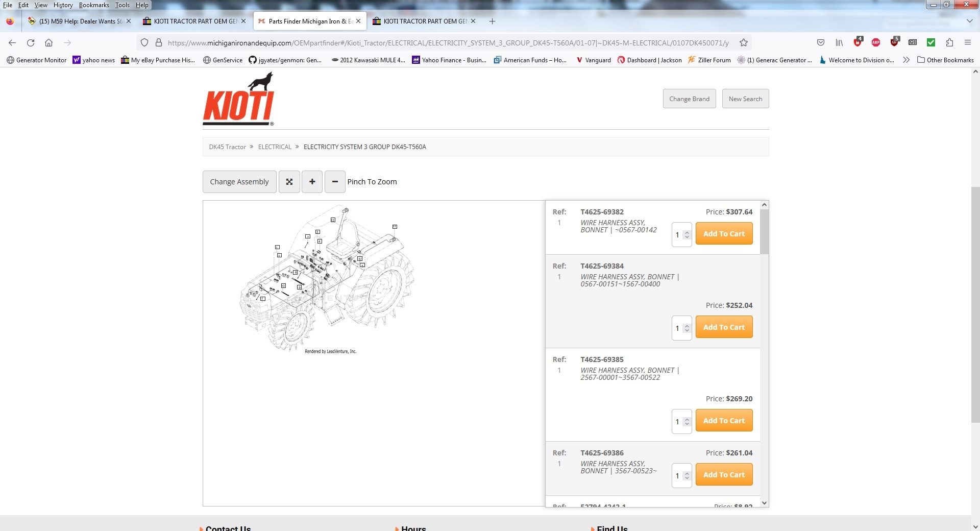Screen dimensions: 980x531
Task: Open the Firefox hamburger application menu
Action: [967, 43]
